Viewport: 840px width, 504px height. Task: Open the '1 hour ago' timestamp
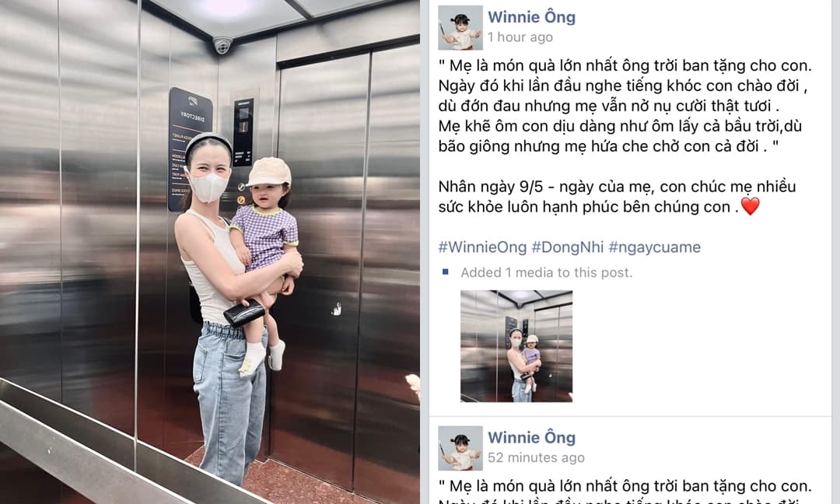coord(520,37)
